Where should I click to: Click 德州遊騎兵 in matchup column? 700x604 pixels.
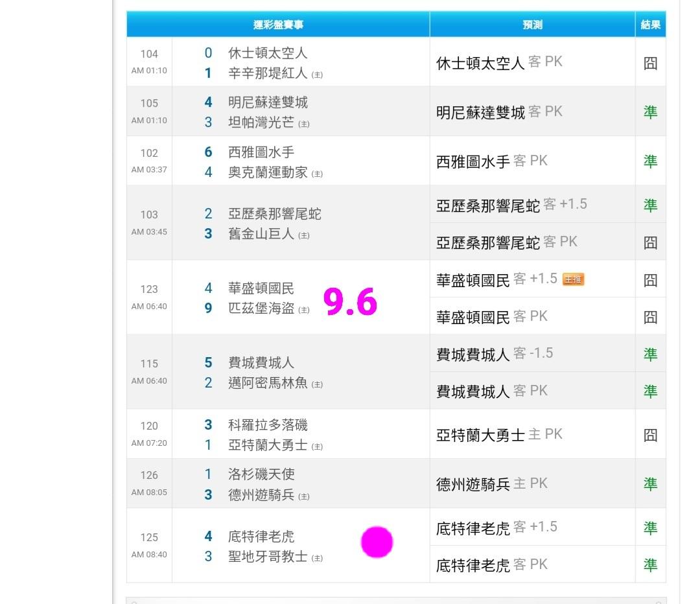[261, 494]
